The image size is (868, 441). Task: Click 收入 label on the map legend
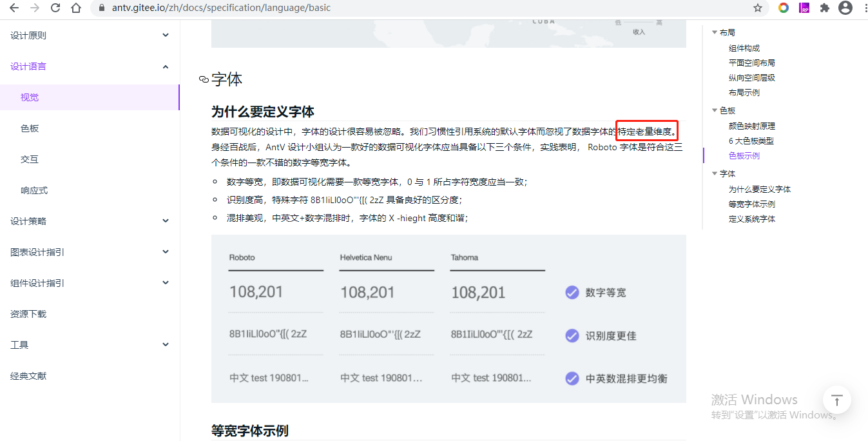coord(639,32)
